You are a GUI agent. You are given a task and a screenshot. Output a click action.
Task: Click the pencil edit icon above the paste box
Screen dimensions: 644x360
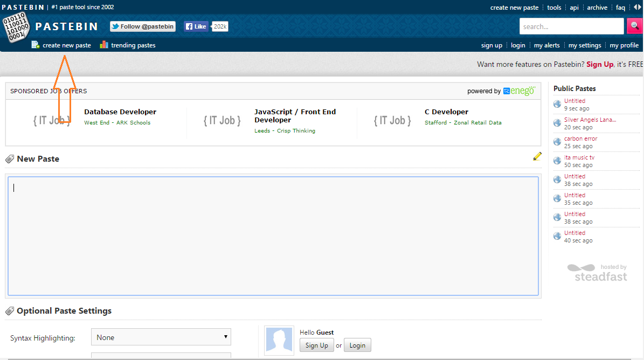tap(537, 156)
